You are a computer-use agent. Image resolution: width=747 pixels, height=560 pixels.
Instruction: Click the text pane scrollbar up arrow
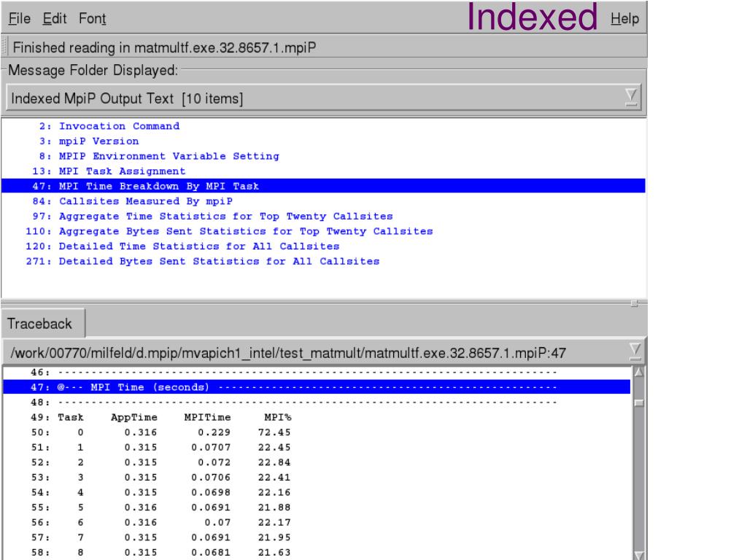(x=640, y=373)
